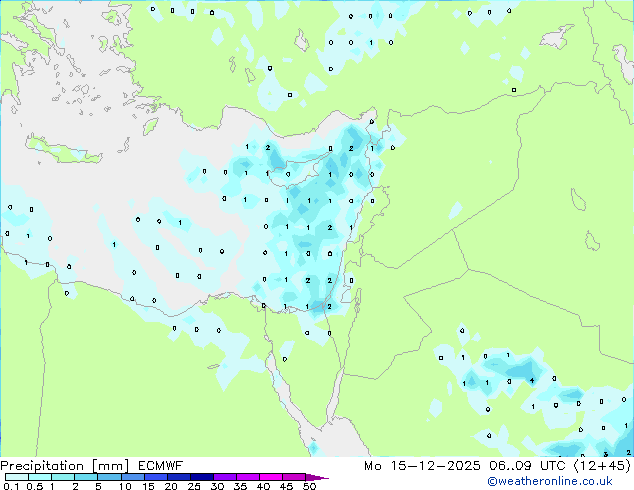Click the '40' legend scale value
This screenshot has height=490, width=634.
pyautogui.click(x=263, y=486)
